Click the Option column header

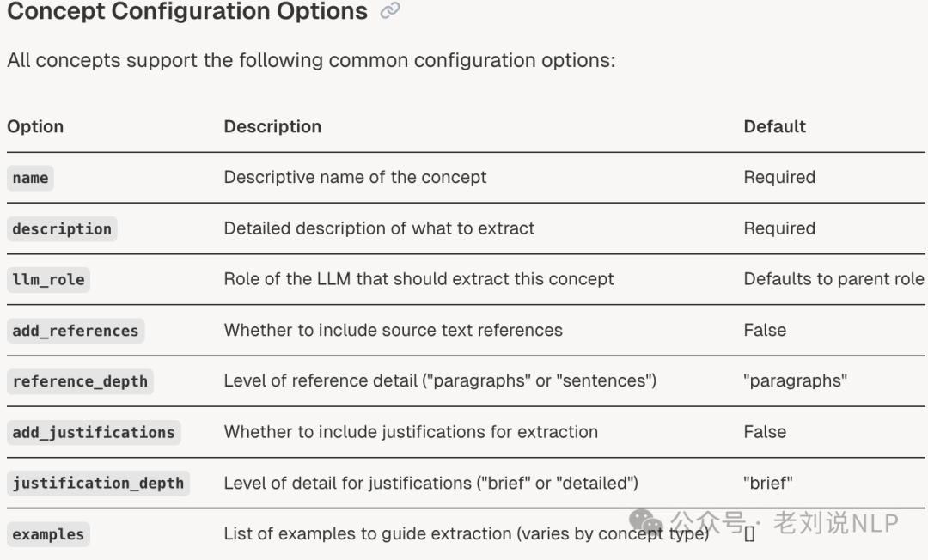(x=35, y=126)
